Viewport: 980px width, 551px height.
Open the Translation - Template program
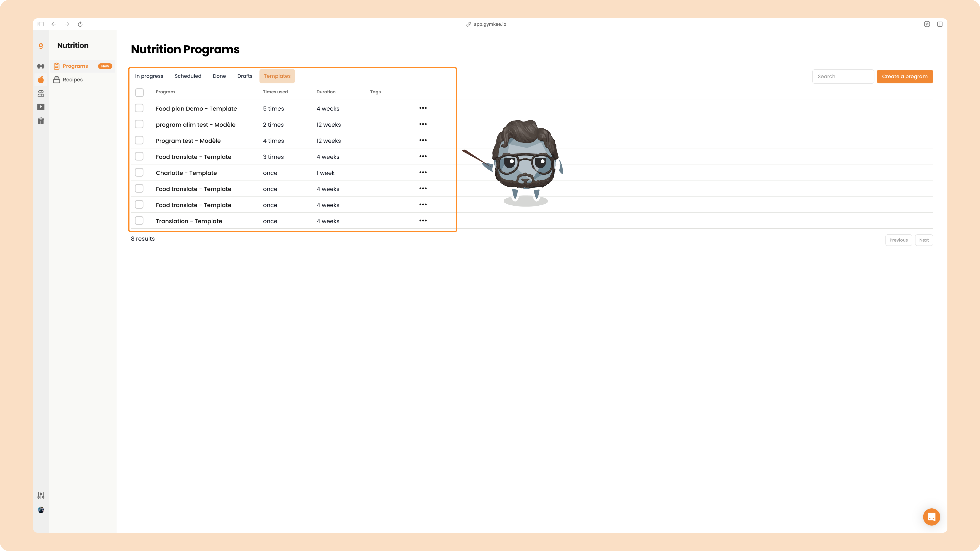[x=189, y=221]
